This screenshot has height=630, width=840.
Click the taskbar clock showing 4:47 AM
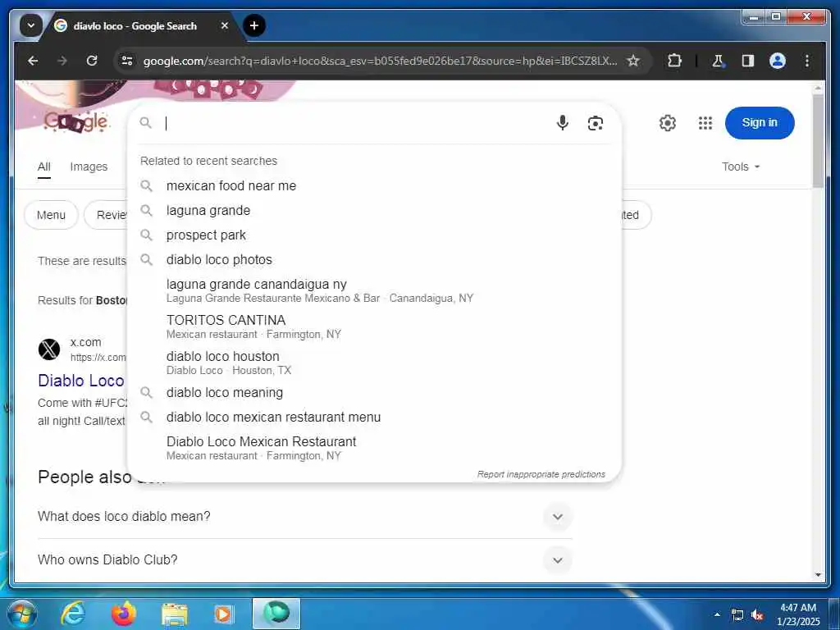click(798, 614)
